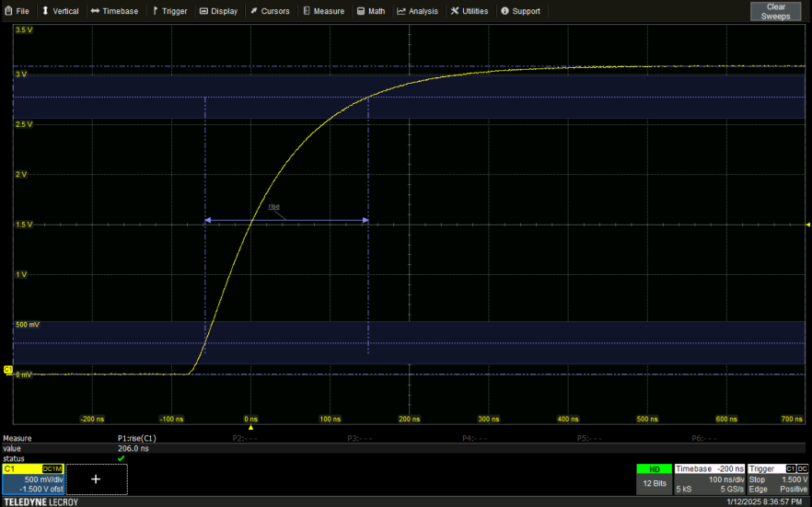
Task: Open the Measure menu
Action: click(x=324, y=11)
